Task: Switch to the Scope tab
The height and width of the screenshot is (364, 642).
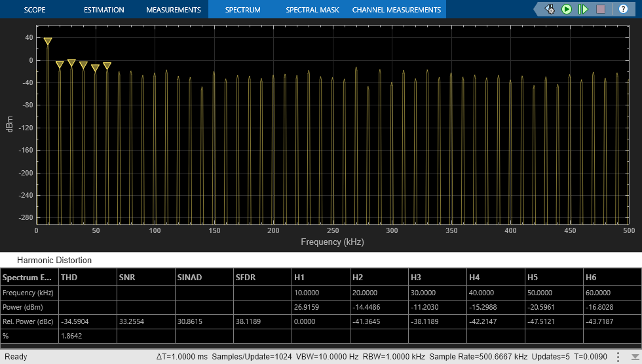Action: coord(35,10)
